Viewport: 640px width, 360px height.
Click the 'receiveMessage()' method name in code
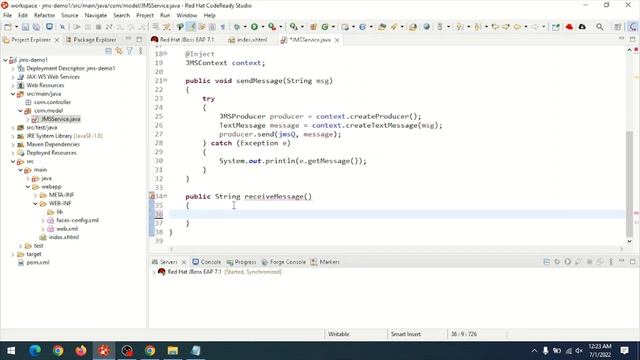coord(278,196)
